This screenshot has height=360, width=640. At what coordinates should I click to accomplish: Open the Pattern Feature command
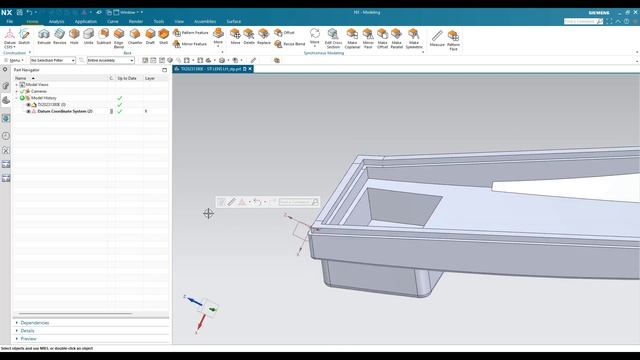click(x=191, y=33)
